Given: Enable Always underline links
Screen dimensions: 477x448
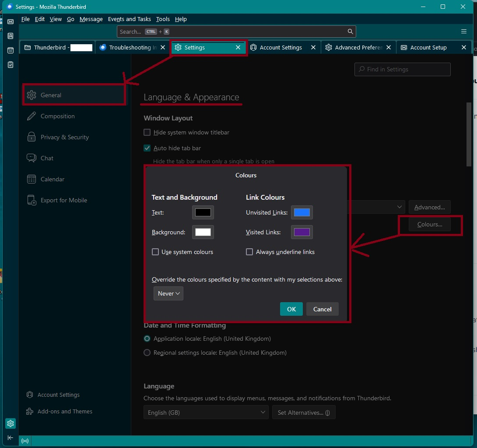Looking at the screenshot, I should (x=249, y=252).
